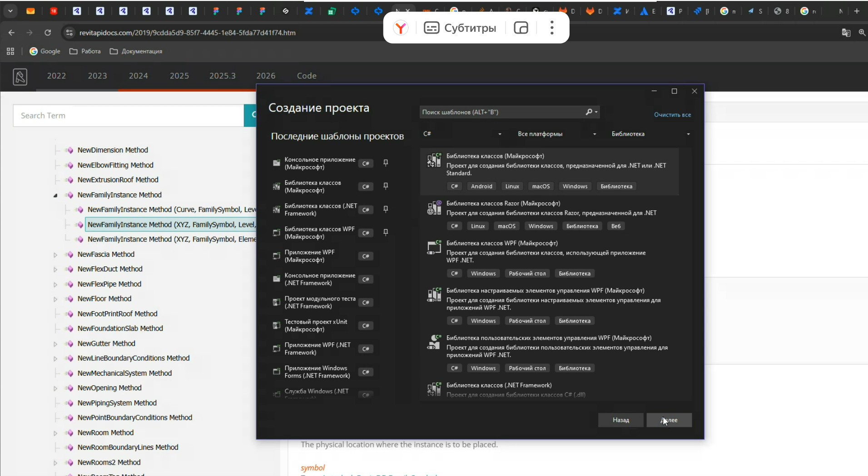Click the Библиотека настраиваемых элементов управления WPF icon
Viewport: 868px width, 476px height.
(434, 295)
